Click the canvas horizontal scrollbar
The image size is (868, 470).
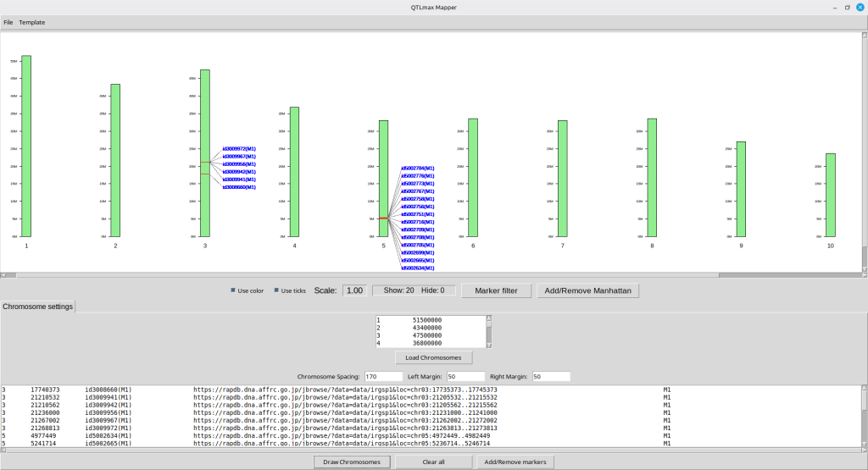point(364,274)
